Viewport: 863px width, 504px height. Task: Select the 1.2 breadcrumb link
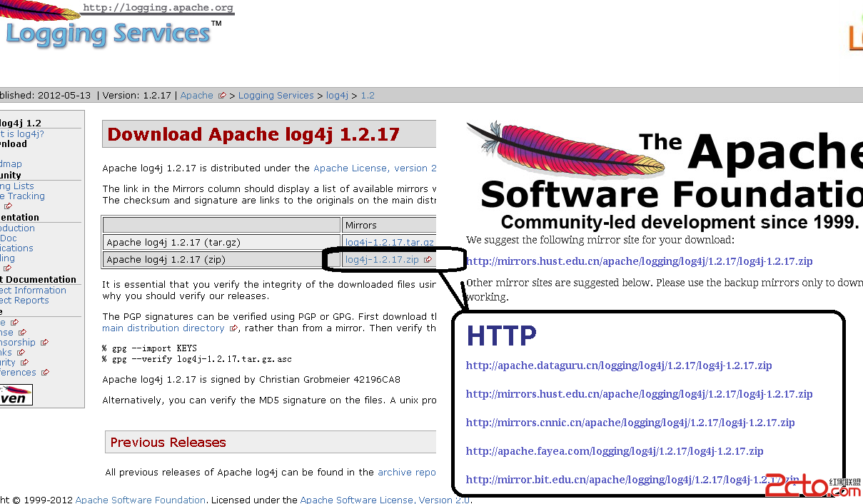[x=368, y=95]
